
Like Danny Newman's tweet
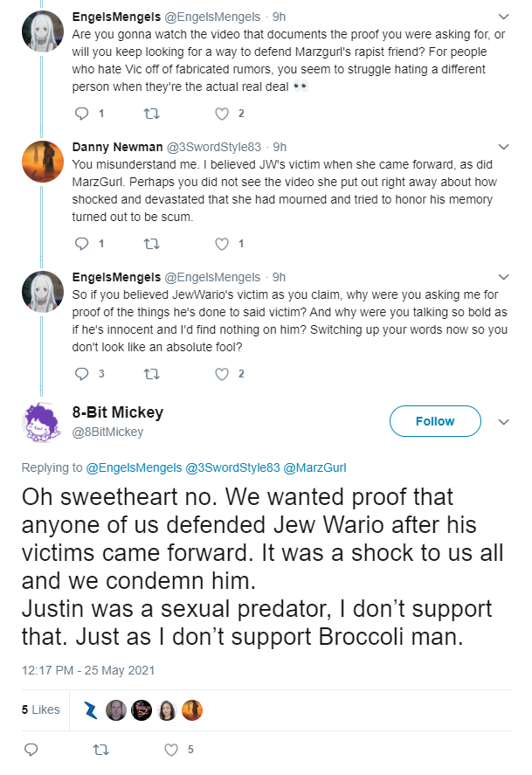click(222, 244)
